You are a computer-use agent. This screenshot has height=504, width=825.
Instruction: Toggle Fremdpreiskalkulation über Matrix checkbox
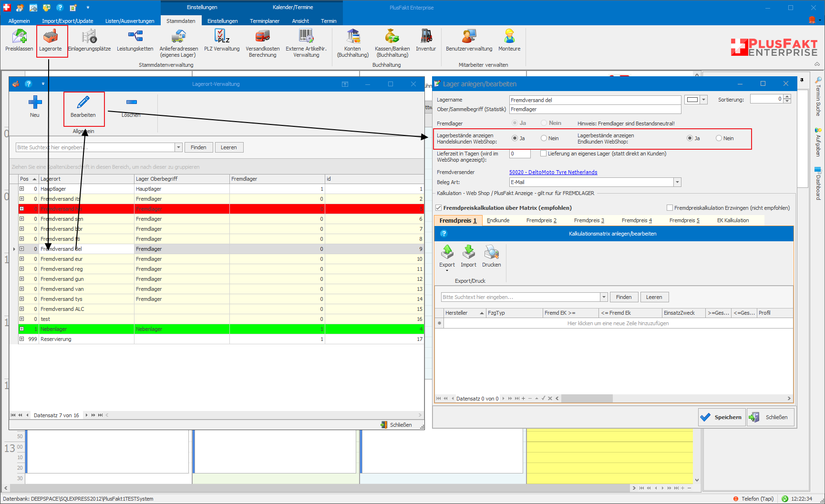coord(438,208)
